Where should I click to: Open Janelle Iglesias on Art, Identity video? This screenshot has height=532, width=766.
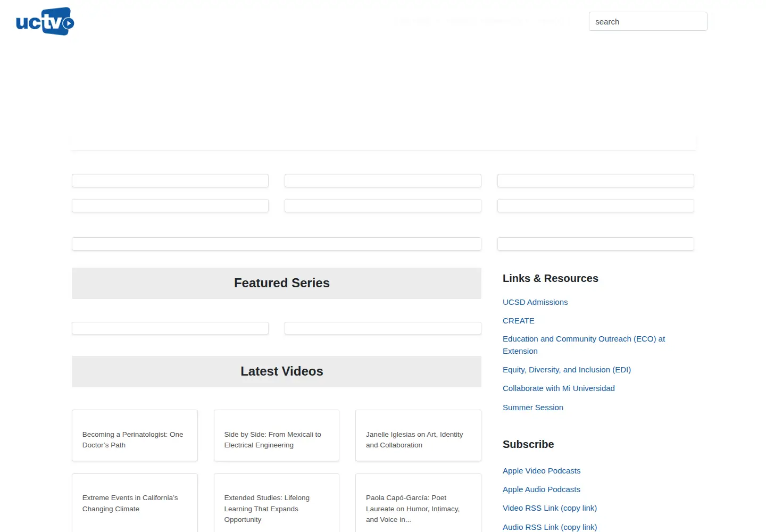[x=418, y=436]
